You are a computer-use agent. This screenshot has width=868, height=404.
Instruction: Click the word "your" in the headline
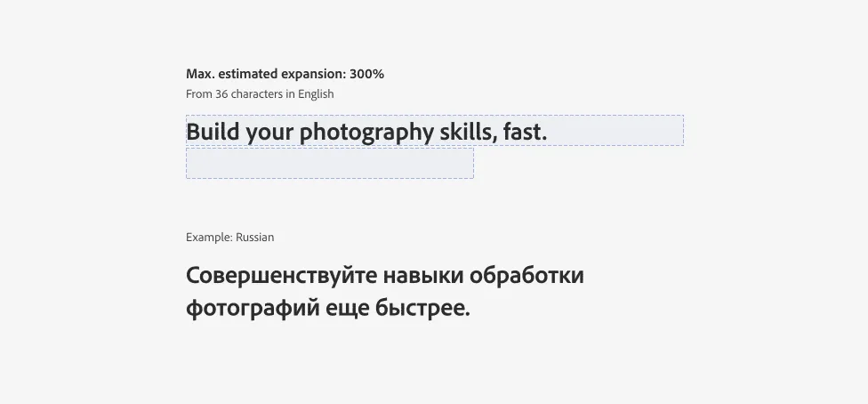[x=269, y=133]
